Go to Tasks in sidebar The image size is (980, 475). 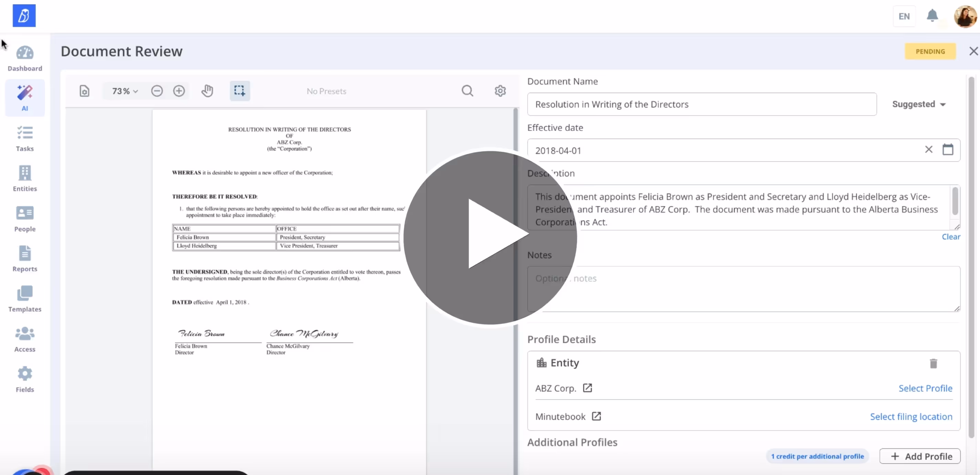[25, 139]
